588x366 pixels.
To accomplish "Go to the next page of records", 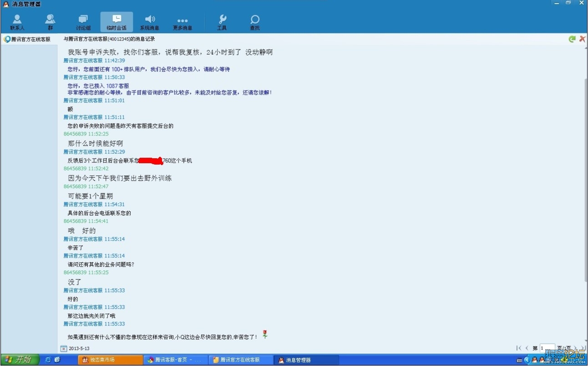I will point(575,348).
